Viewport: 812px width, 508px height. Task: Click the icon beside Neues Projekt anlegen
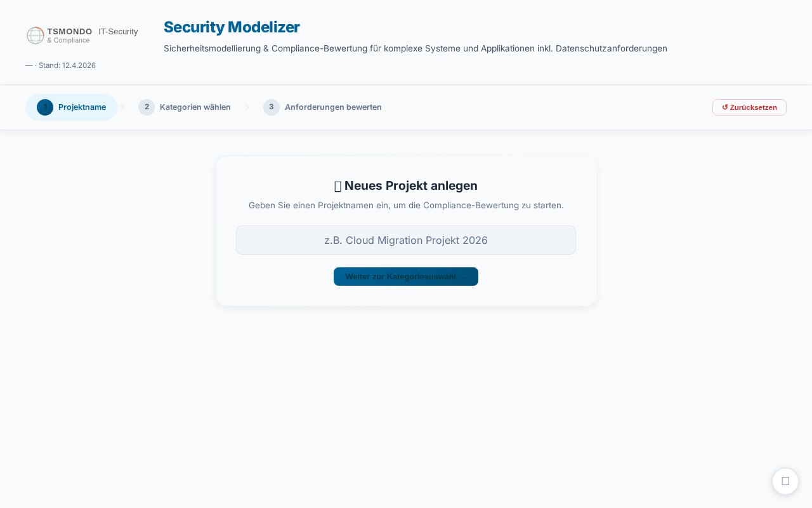click(338, 186)
